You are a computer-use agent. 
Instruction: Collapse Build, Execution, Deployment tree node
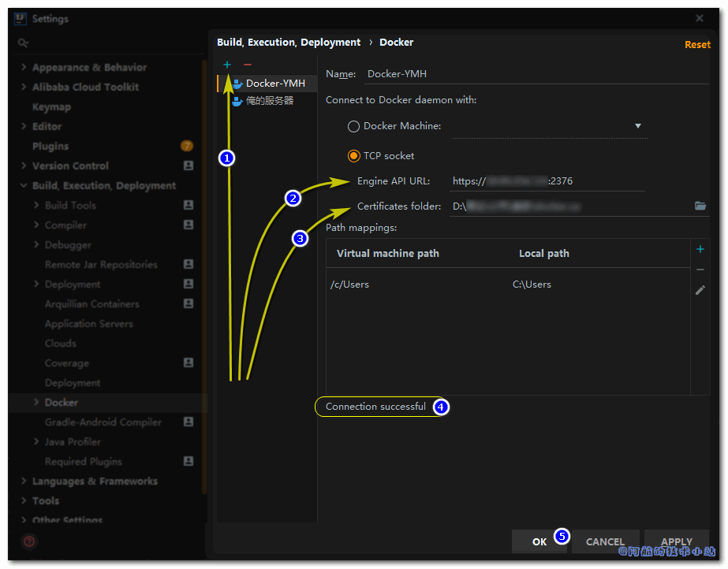click(24, 185)
